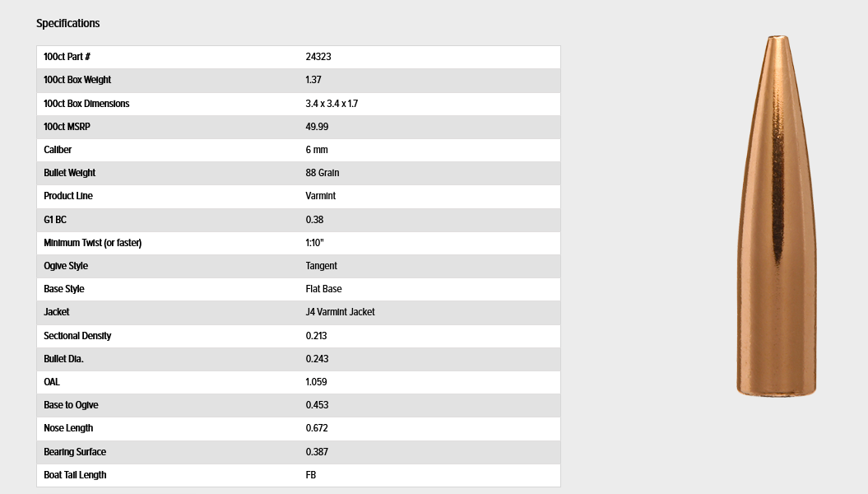Viewport: 868px width, 494px height.
Task: Click the Caliber value 6 mm
Action: point(317,150)
